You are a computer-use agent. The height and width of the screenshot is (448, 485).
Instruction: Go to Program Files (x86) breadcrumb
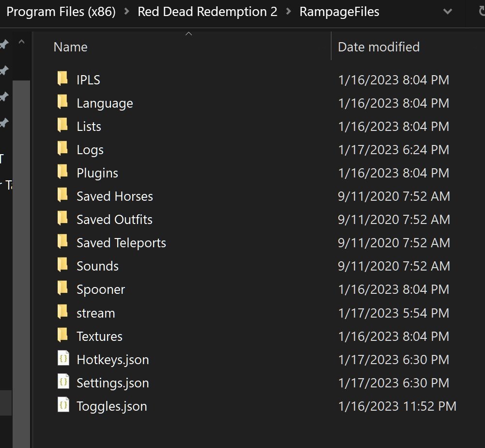pos(61,12)
